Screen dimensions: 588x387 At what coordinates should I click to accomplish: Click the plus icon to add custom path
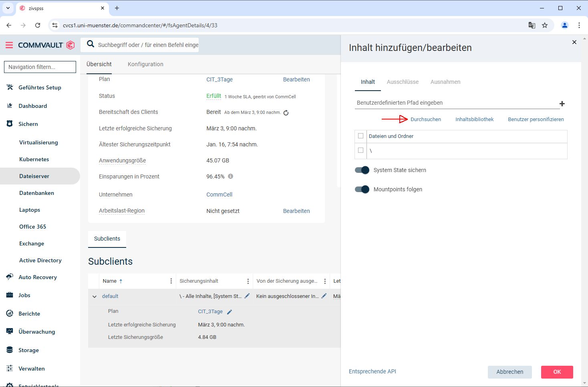[x=562, y=103]
